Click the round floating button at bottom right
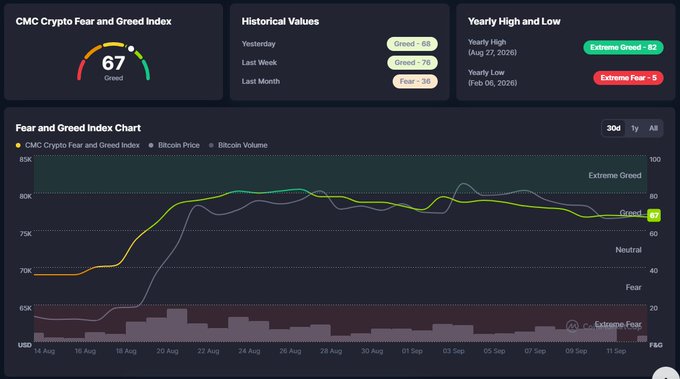The height and width of the screenshot is (379, 680). (666, 373)
